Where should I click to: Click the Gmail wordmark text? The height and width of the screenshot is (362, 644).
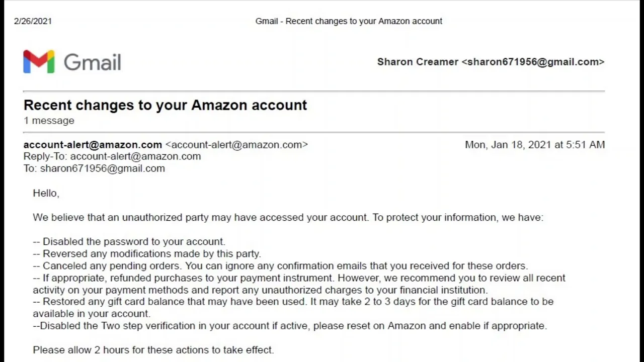coord(92,62)
